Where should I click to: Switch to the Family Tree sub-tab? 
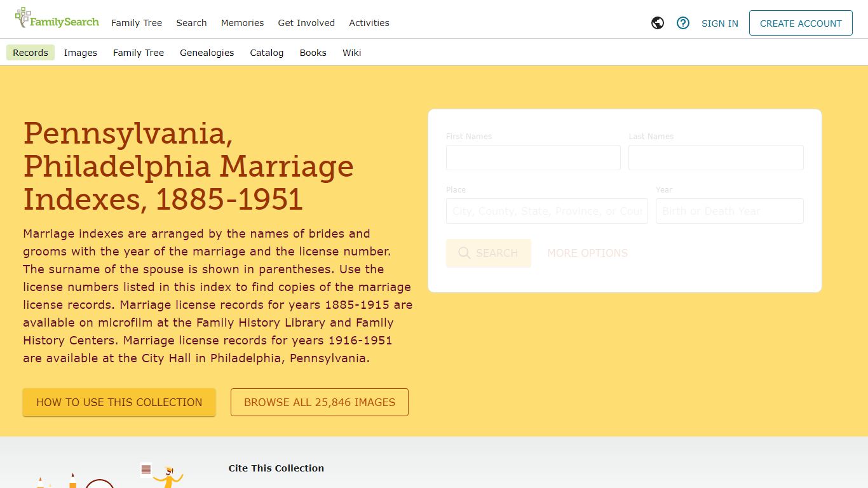pos(139,53)
